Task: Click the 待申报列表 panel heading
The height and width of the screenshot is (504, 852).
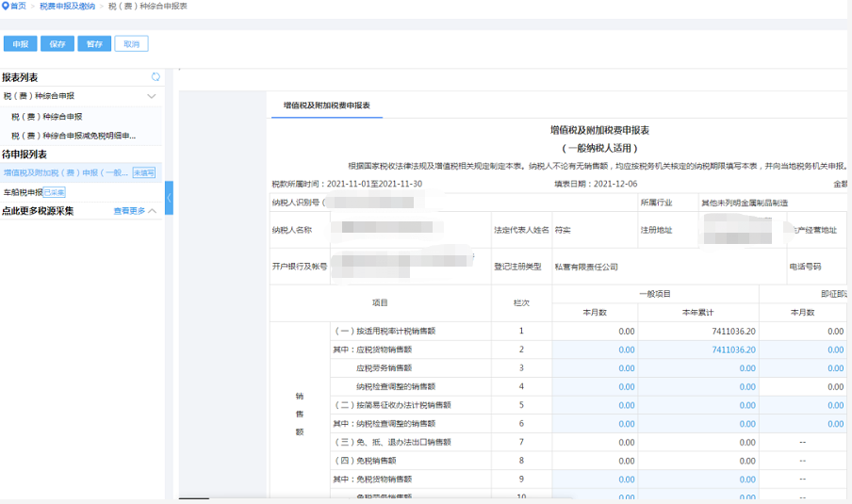Action: 25,154
